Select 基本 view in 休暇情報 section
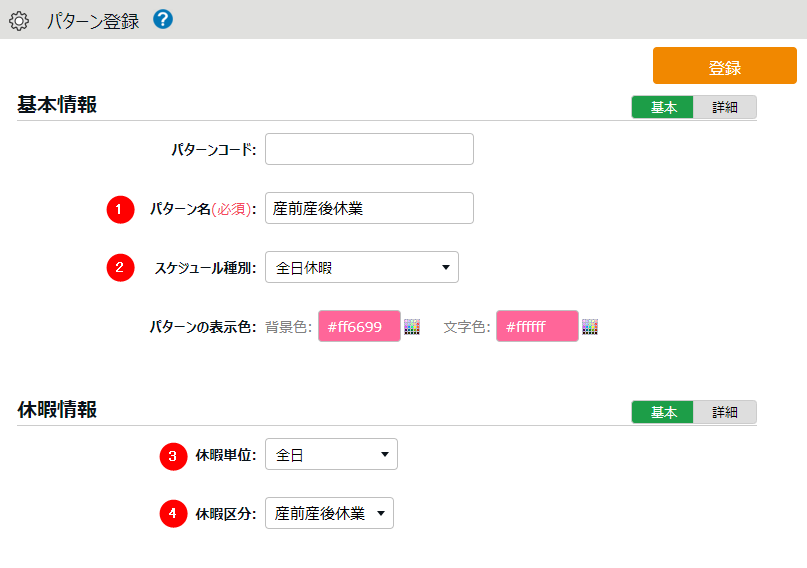Image resolution: width=807 pixels, height=568 pixels. pyautogui.click(x=663, y=412)
